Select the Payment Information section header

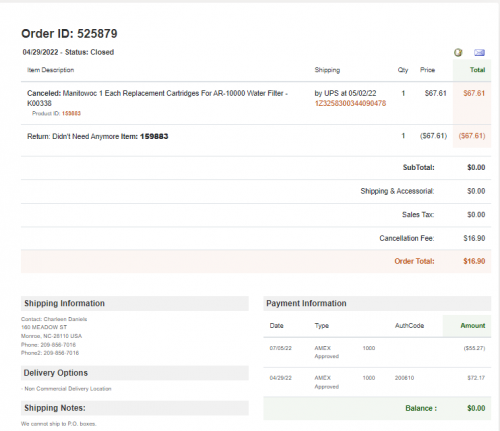coord(377,303)
